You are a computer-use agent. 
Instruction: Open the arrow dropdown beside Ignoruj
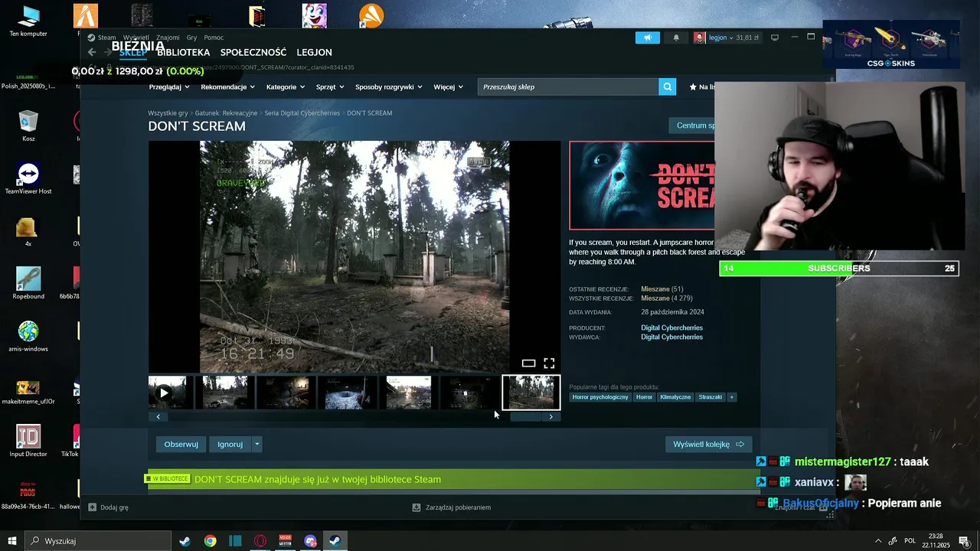[256, 444]
